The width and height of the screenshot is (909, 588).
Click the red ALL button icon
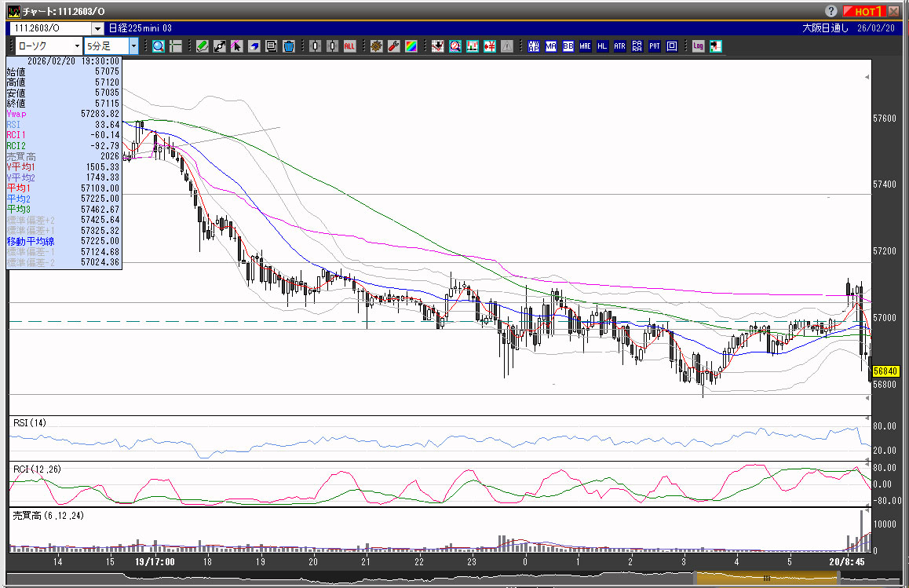click(349, 46)
